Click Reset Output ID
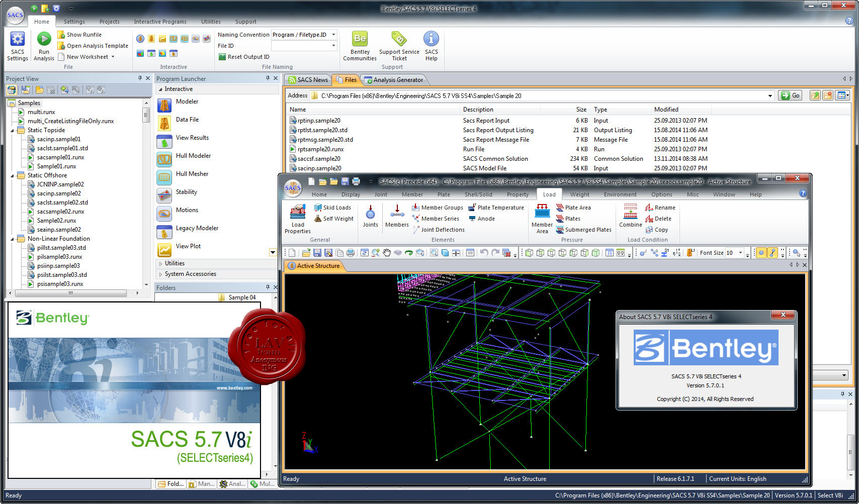The height and width of the screenshot is (504, 859). [x=244, y=57]
